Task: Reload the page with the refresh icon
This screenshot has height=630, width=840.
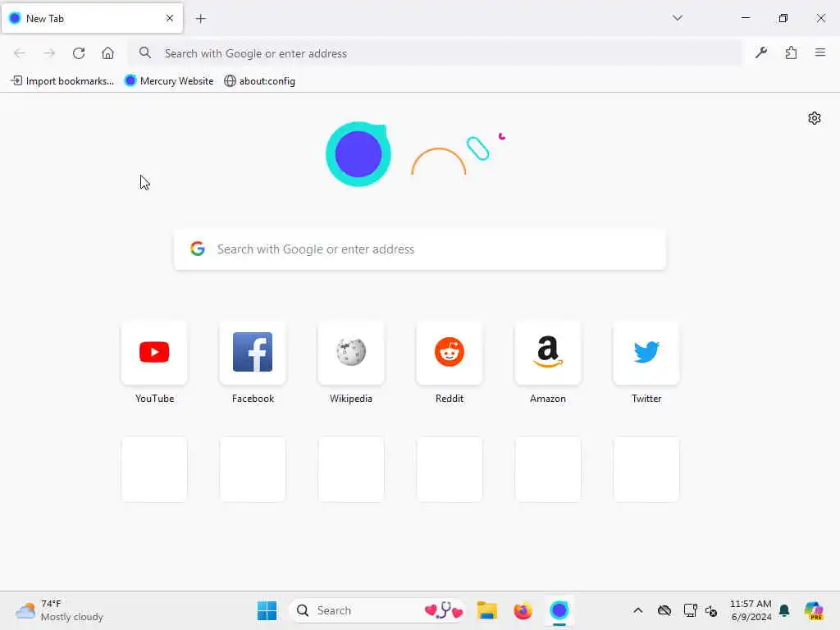Action: [x=79, y=53]
